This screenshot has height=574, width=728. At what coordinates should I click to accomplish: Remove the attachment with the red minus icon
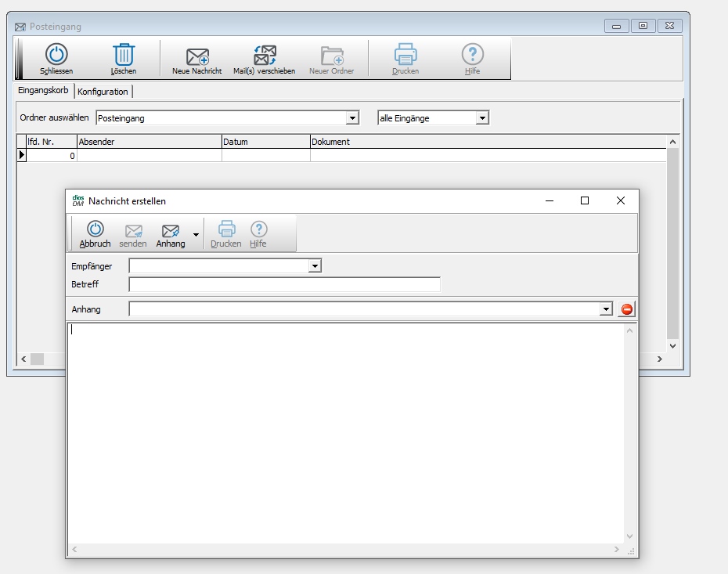point(627,309)
